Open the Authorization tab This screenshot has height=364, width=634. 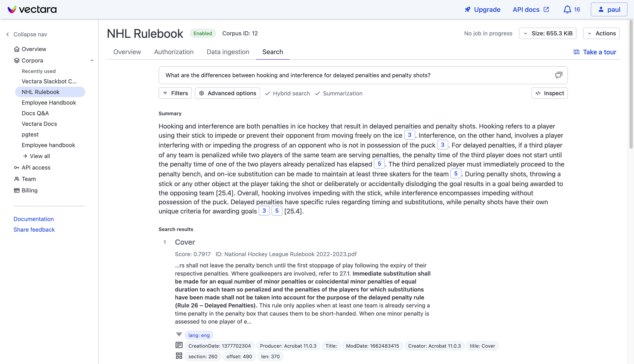click(x=174, y=52)
